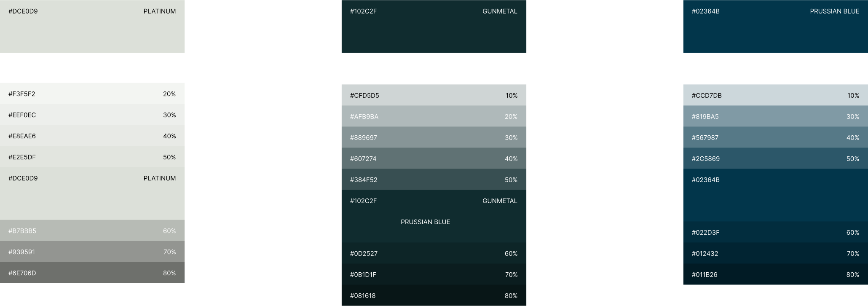Select the #B7BBB5 60% shade

[x=92, y=231]
